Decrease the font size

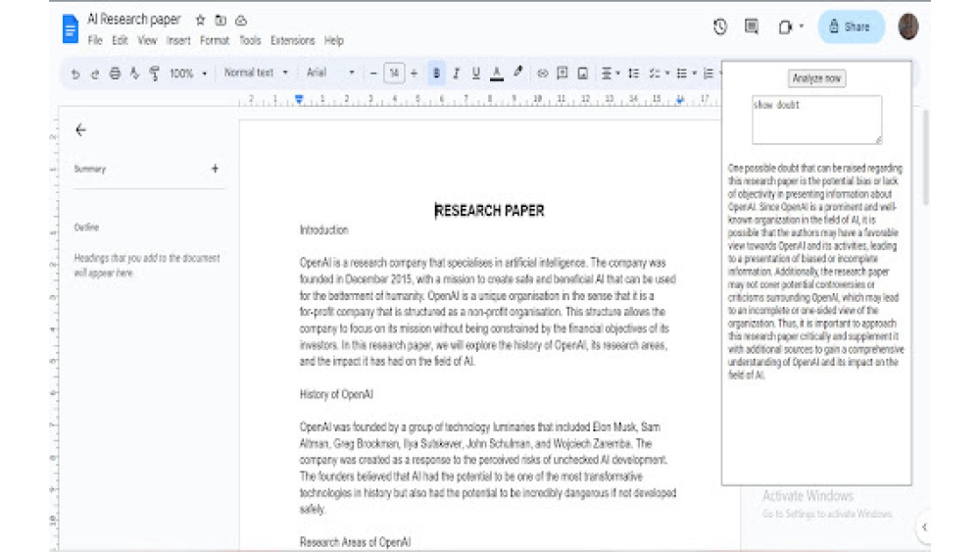pos(373,74)
